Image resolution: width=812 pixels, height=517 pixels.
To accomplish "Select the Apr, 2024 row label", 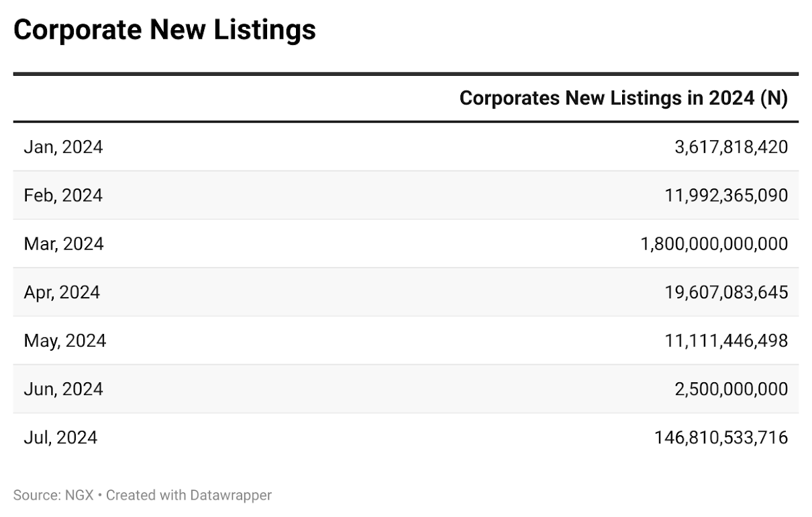I will click(x=62, y=292).
